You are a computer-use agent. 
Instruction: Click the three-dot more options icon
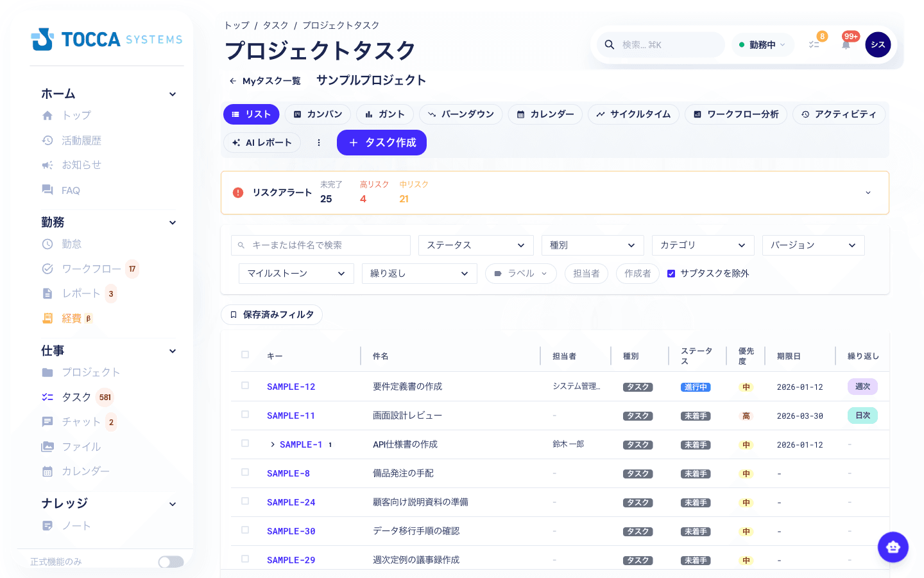click(318, 143)
